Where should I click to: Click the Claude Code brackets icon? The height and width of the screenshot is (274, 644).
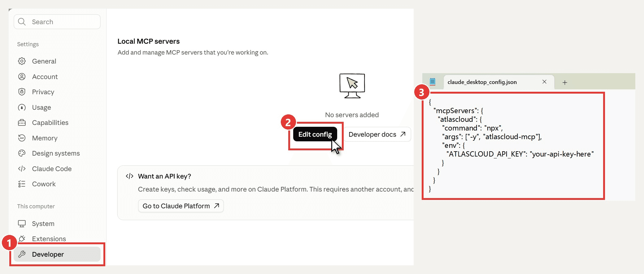(x=22, y=169)
